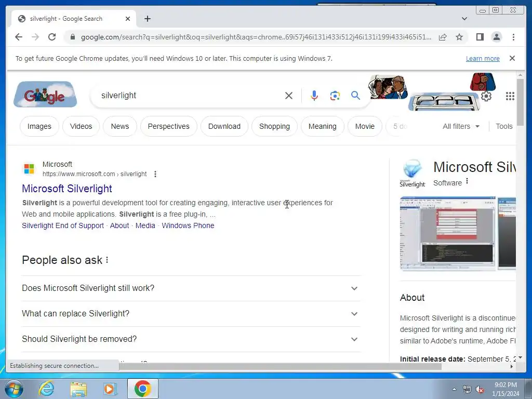Image resolution: width=532 pixels, height=399 pixels.
Task: Click the horizontal scrollbar thumb
Action: (280, 366)
